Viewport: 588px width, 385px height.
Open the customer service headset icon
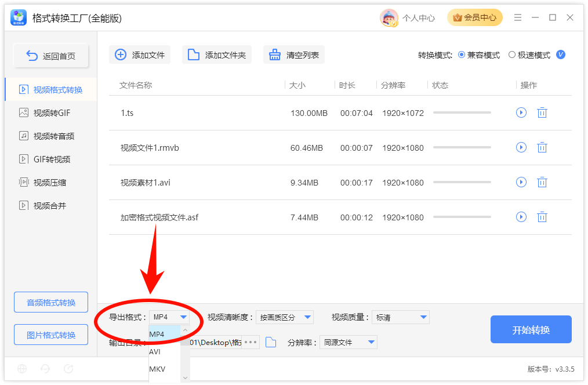click(x=45, y=369)
